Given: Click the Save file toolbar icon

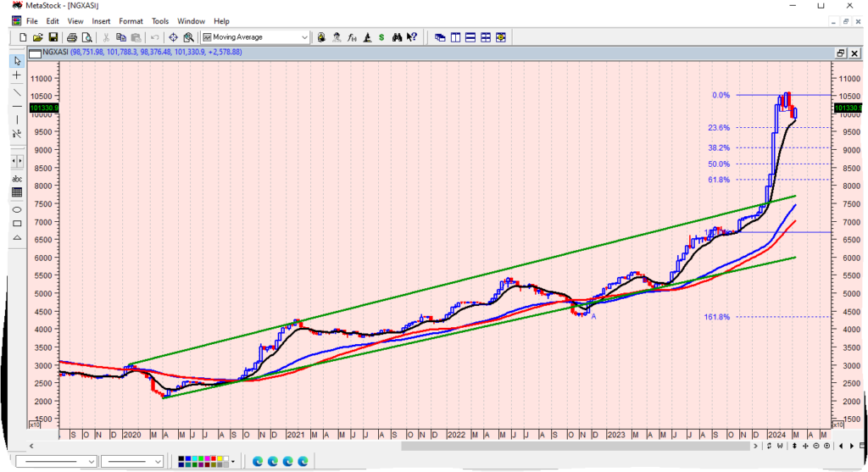Looking at the screenshot, I should tap(53, 37).
